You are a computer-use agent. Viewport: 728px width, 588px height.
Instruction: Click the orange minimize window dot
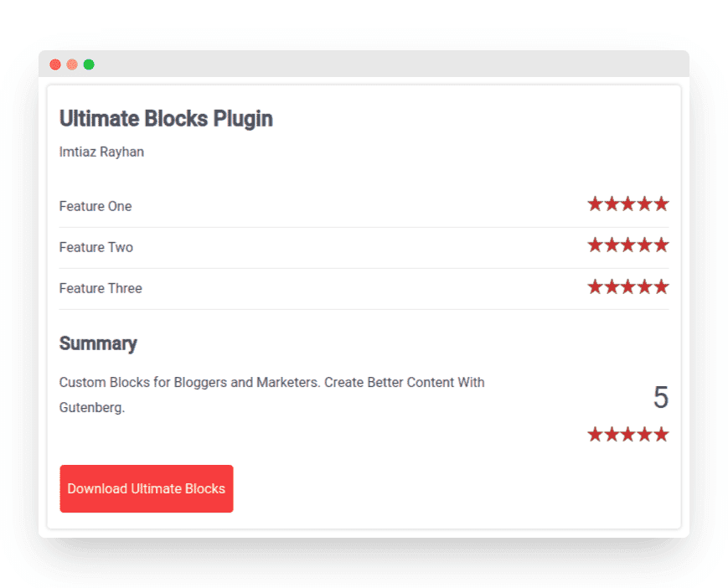(72, 64)
